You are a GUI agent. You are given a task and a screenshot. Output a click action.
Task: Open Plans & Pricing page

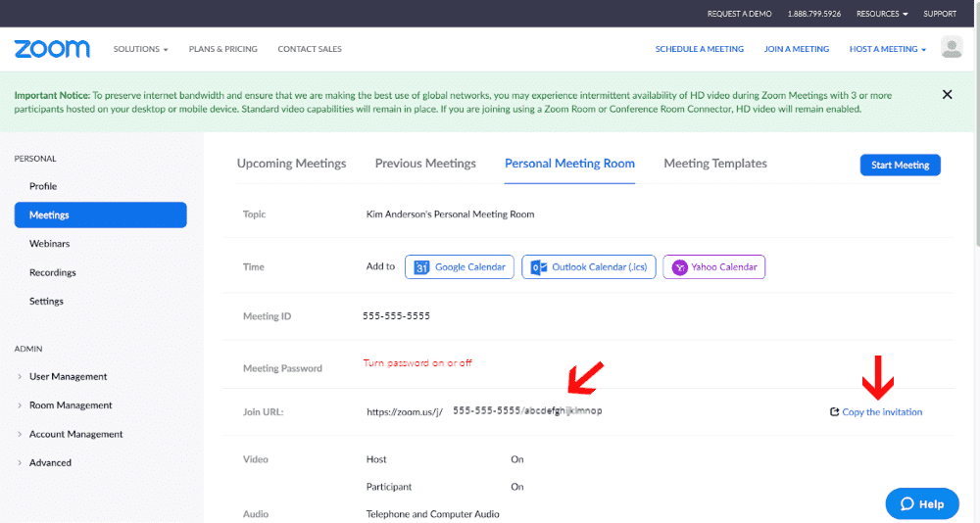coord(223,49)
